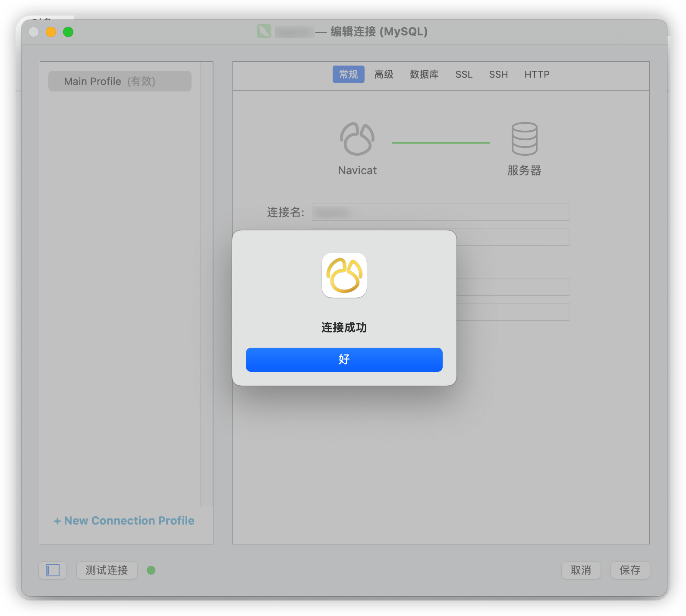Image resolution: width=686 pixels, height=616 pixels.
Task: Open the 数据库 tab
Action: click(424, 74)
